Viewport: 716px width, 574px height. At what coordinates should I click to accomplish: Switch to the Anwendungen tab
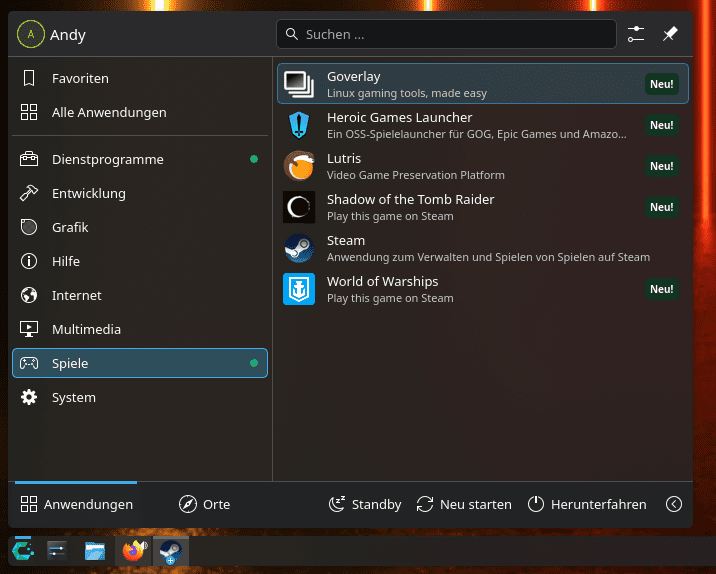point(76,504)
